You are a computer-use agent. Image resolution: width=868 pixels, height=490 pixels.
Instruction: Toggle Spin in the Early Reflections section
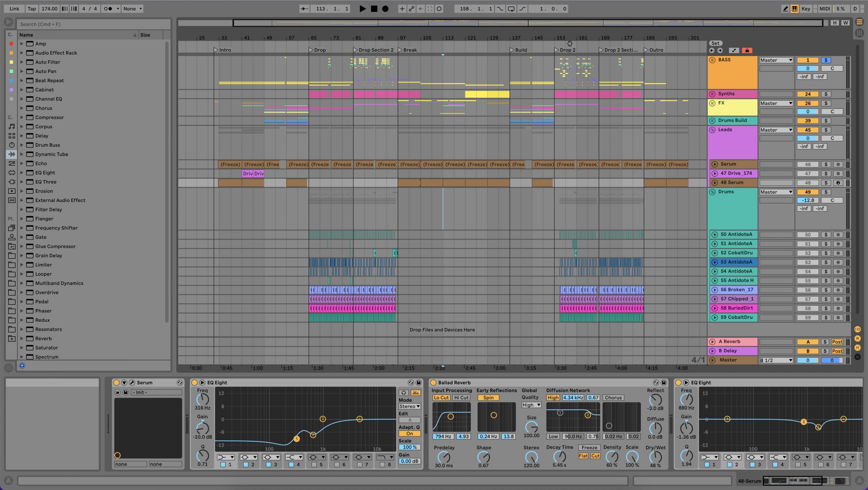pyautogui.click(x=488, y=397)
